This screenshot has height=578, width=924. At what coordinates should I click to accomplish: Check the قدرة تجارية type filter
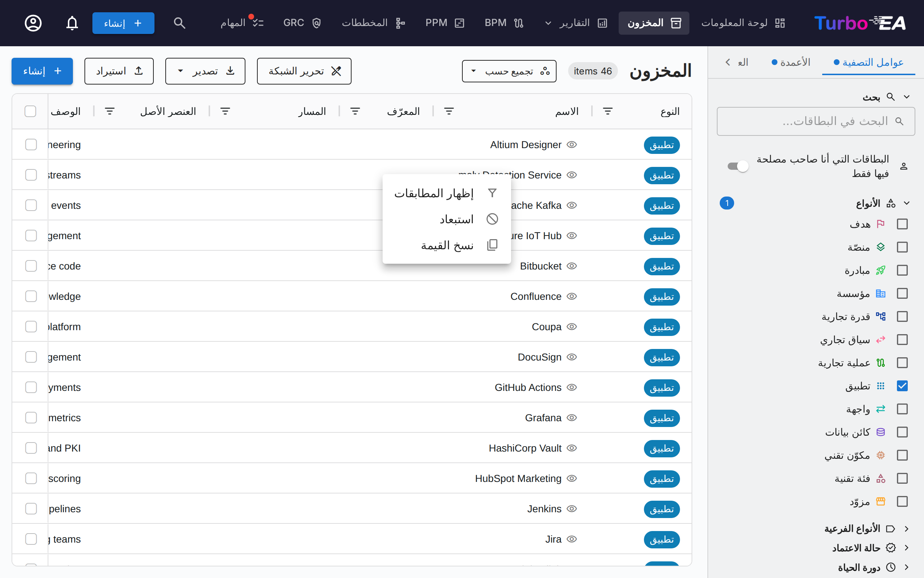point(902,316)
